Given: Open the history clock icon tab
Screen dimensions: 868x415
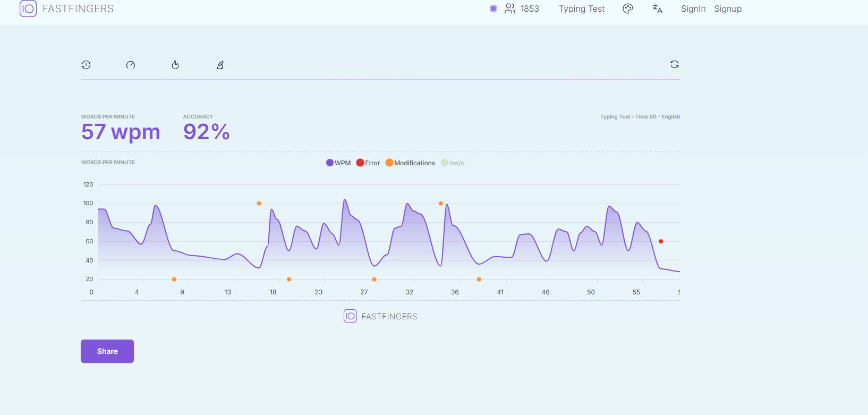Looking at the screenshot, I should (86, 65).
